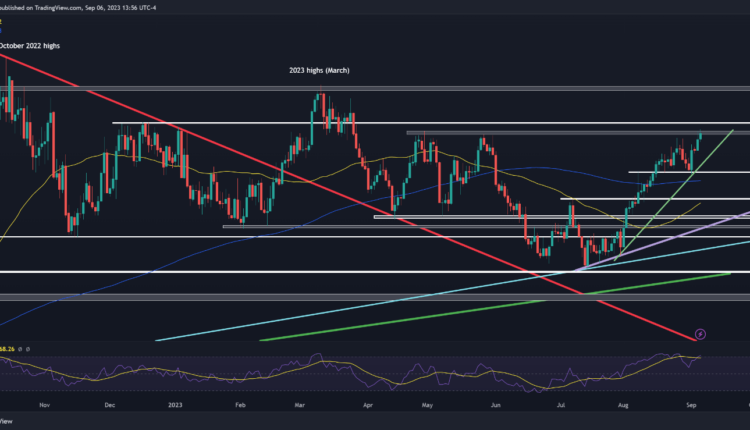The width and height of the screenshot is (750, 430).
Task: Click the purple lightning bolt icon
Action: [x=700, y=334]
